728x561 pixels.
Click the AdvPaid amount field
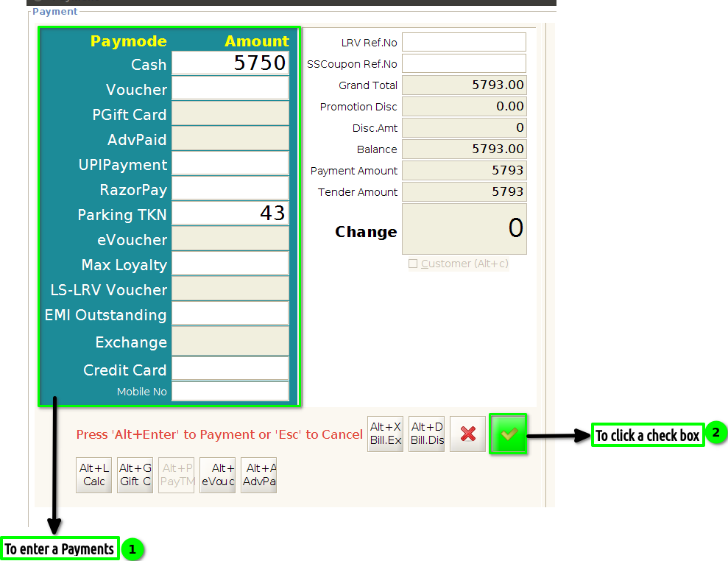pos(230,138)
